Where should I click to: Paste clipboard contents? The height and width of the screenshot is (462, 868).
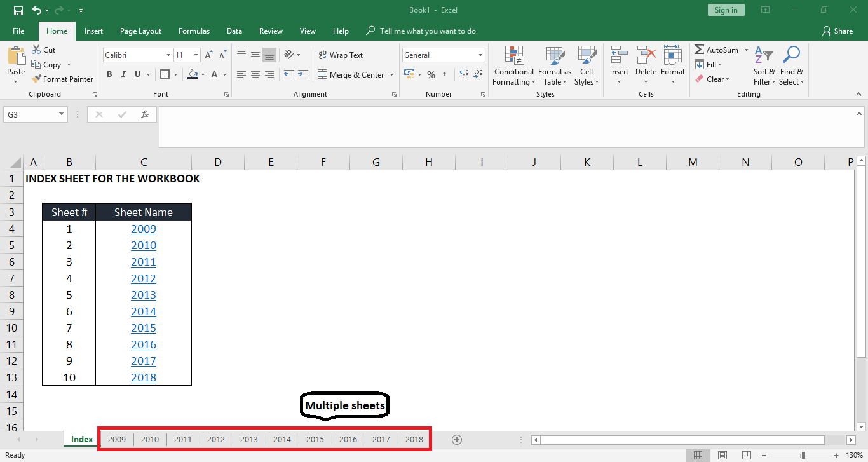point(16,64)
